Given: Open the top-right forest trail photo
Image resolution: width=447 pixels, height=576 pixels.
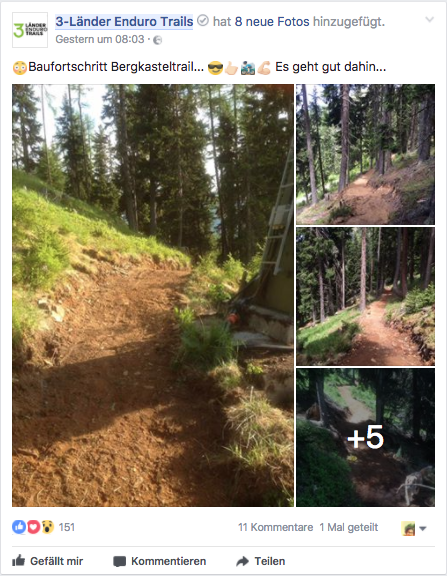Looking at the screenshot, I should click(x=365, y=154).
